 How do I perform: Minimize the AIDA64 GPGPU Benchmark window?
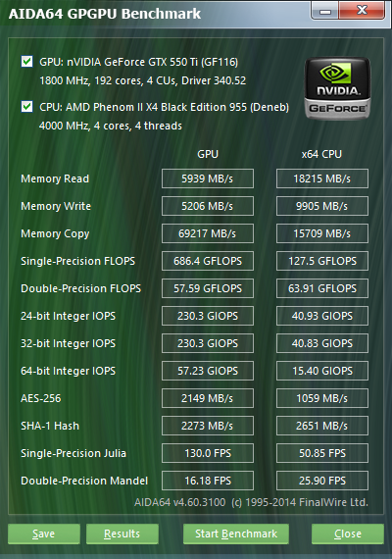click(x=325, y=11)
